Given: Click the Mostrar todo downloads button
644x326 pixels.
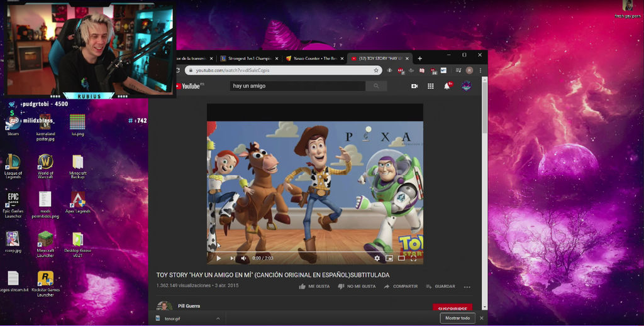Looking at the screenshot, I should click(458, 318).
